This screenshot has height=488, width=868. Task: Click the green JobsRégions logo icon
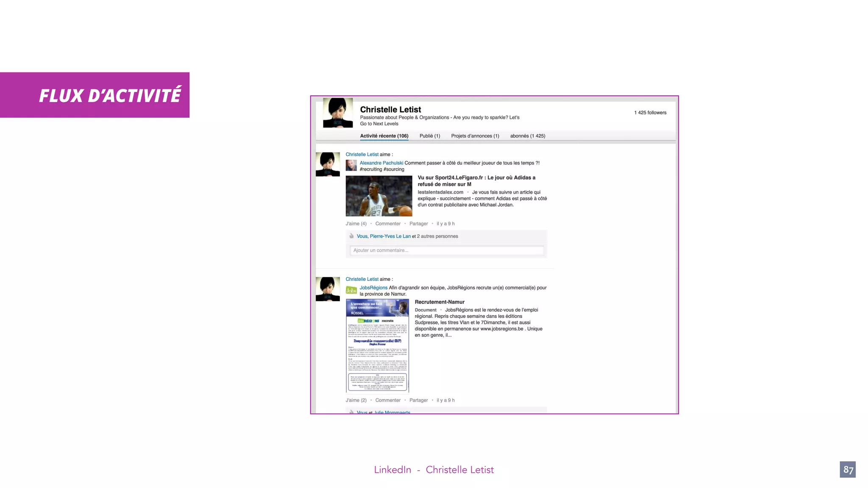point(351,290)
